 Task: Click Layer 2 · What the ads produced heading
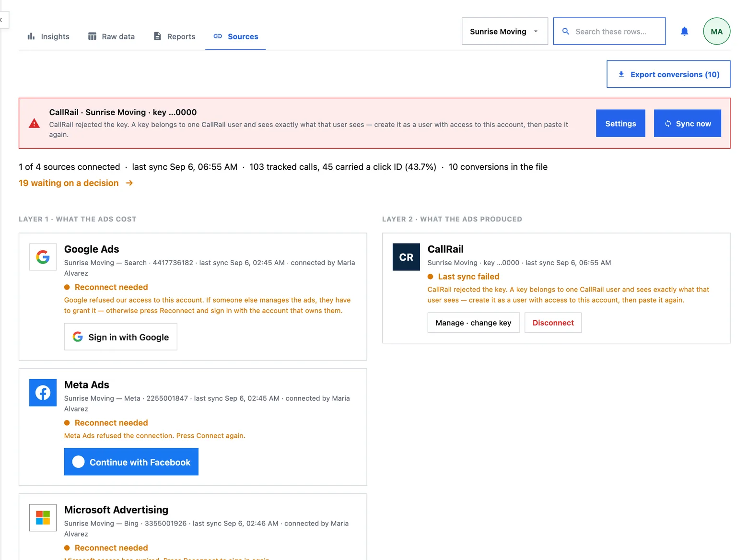tap(452, 219)
